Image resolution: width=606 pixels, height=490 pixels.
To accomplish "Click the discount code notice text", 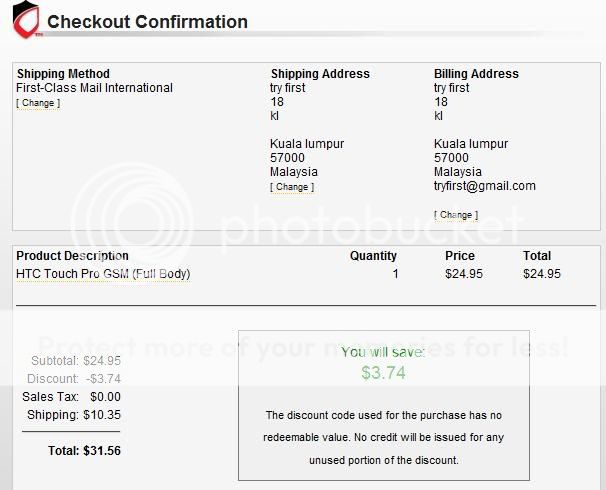I will [x=383, y=437].
